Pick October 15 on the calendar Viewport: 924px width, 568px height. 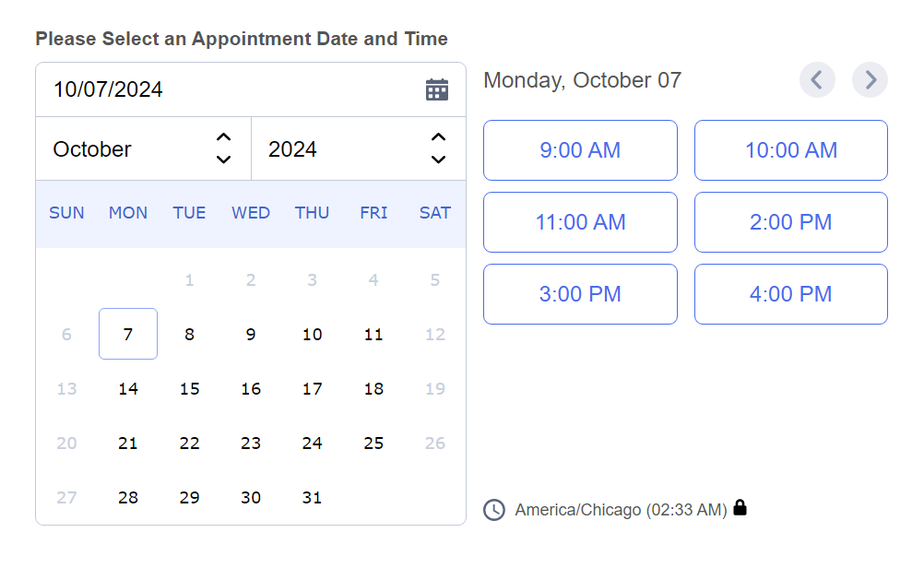point(189,389)
